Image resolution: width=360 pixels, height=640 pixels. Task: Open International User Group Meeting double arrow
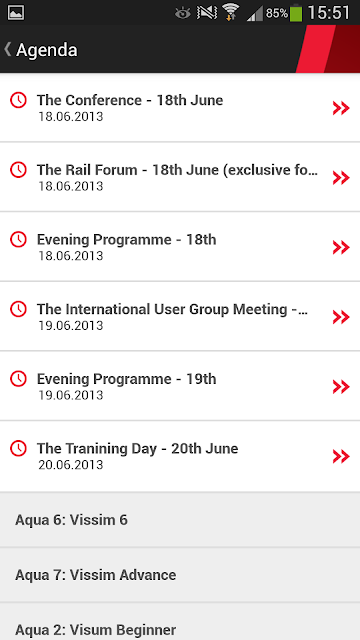click(x=341, y=317)
